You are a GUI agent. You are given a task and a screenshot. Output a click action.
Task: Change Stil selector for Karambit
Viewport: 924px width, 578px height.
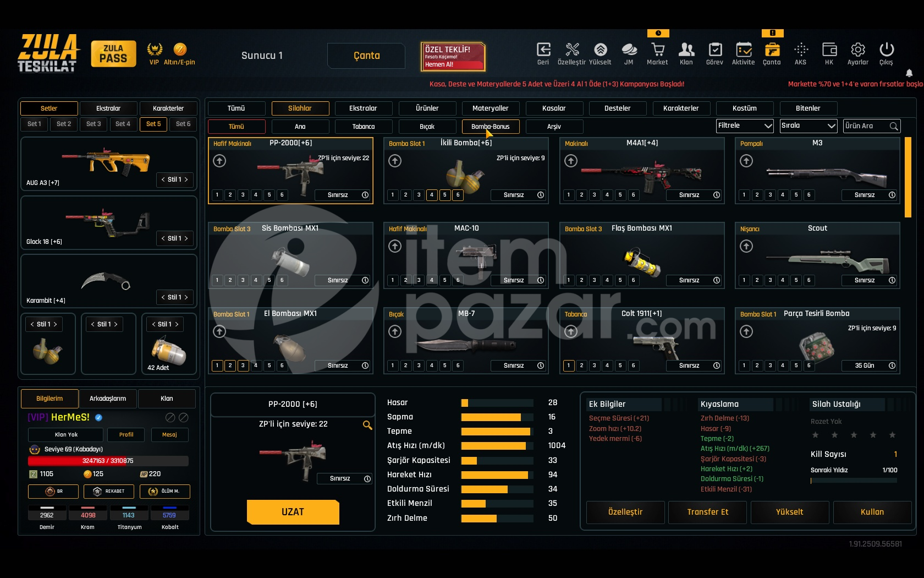175,297
